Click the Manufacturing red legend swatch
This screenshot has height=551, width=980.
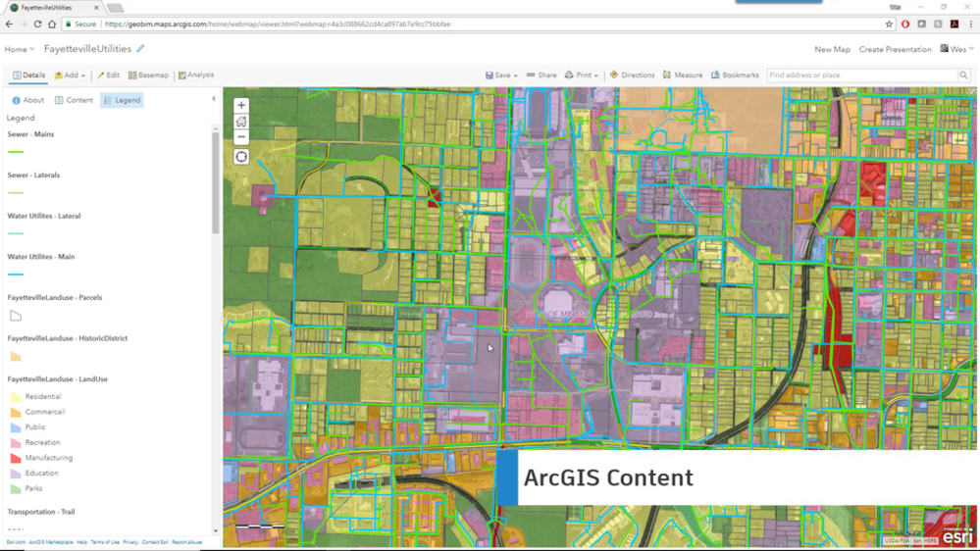coord(16,458)
